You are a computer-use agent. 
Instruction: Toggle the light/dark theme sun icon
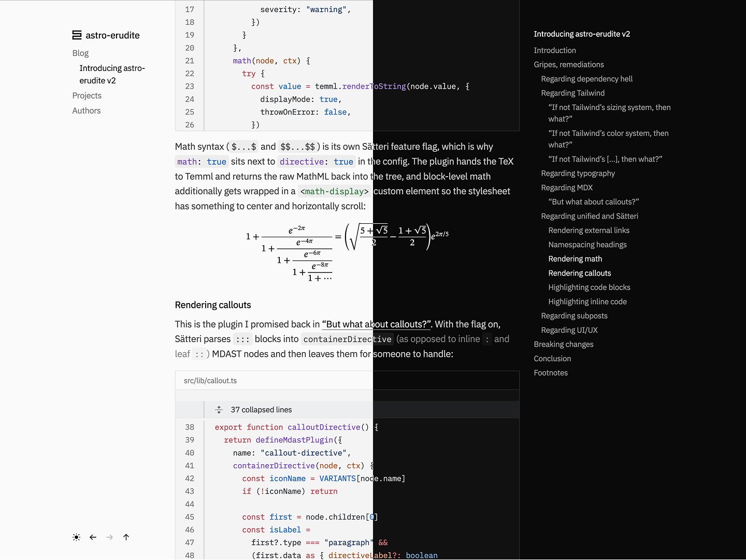tap(77, 537)
